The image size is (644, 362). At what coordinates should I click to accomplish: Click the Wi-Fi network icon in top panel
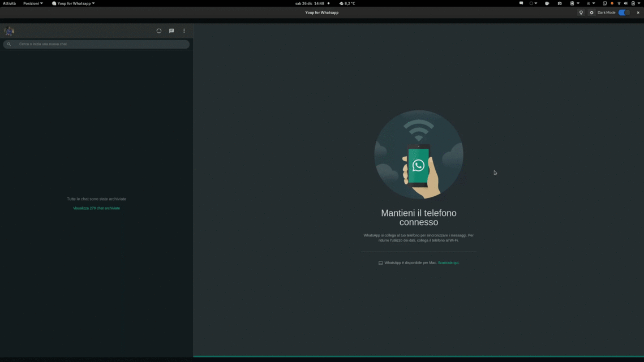click(619, 3)
